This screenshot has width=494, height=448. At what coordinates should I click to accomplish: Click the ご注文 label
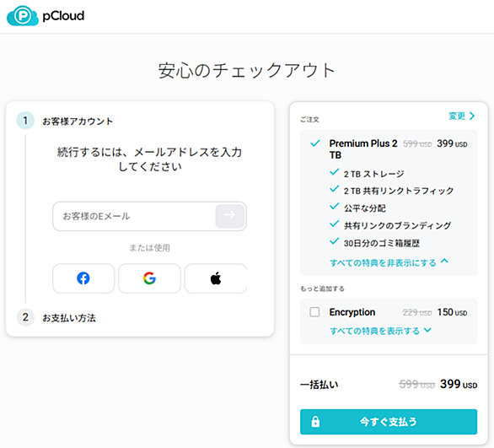point(309,120)
